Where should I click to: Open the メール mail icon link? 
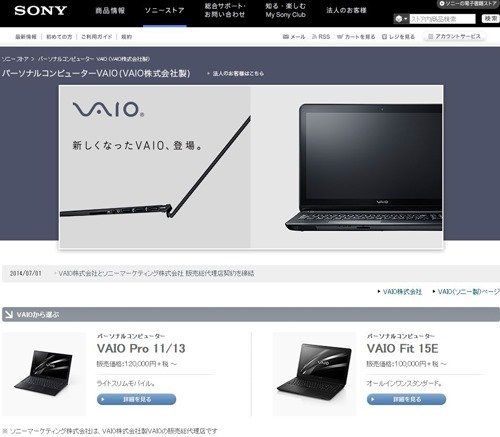pyautogui.click(x=294, y=37)
